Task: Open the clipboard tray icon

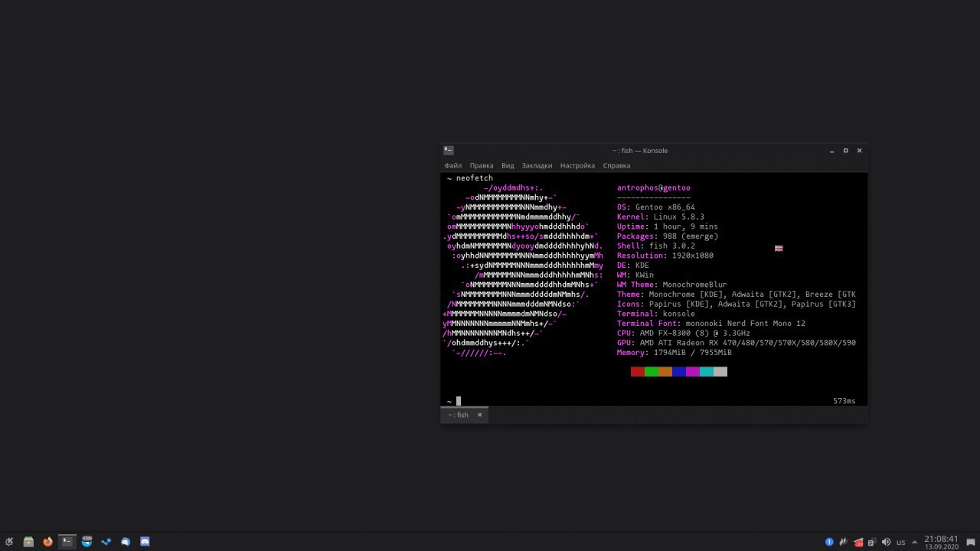Action: click(872, 542)
